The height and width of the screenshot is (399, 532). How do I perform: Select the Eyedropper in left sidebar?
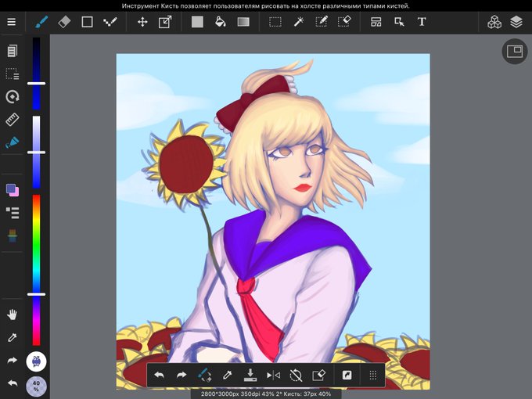click(x=13, y=338)
